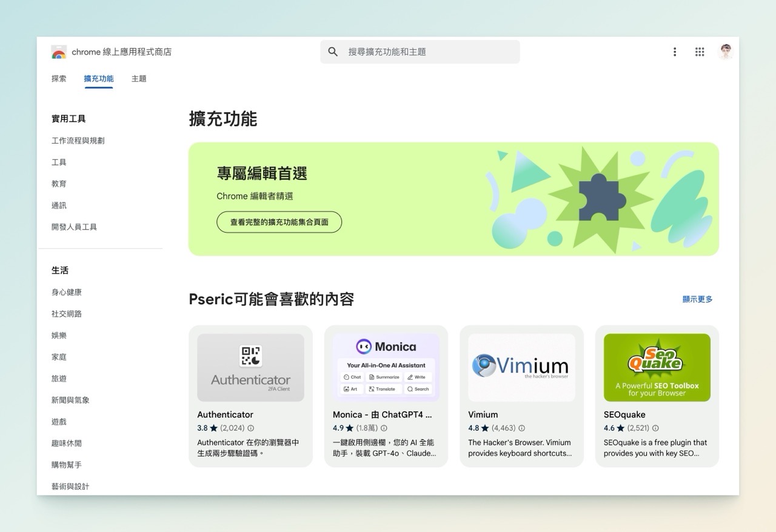Screen dimensions: 776x532
Task: Open 開發人員工具 category
Action: pyautogui.click(x=74, y=227)
